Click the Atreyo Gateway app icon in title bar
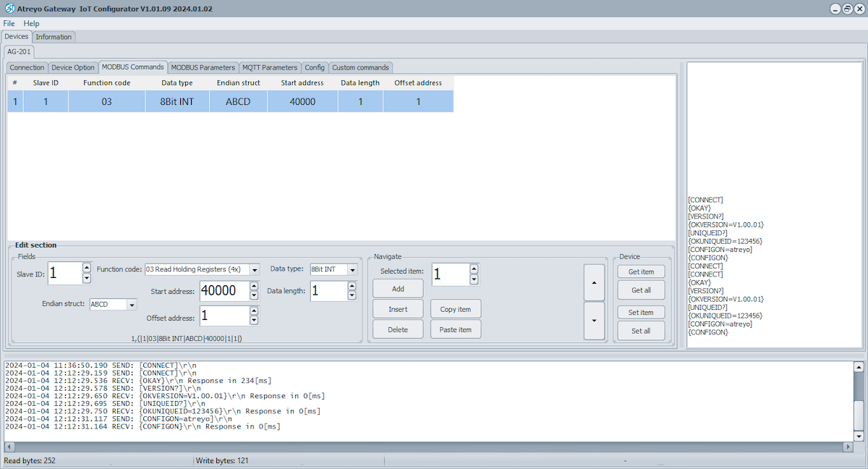Screen dimensions: 868x469 (x=10, y=9)
